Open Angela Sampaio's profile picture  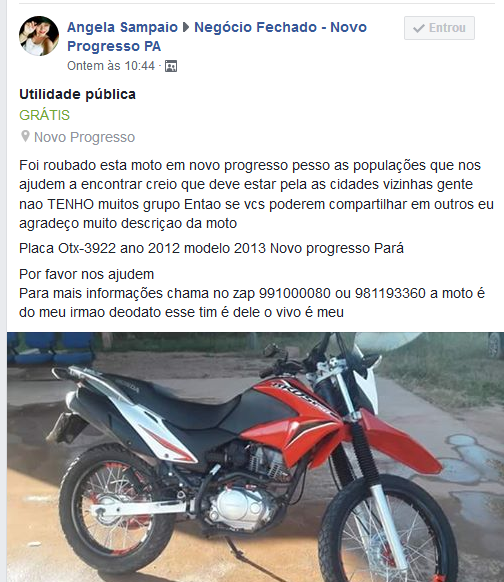tap(39, 36)
